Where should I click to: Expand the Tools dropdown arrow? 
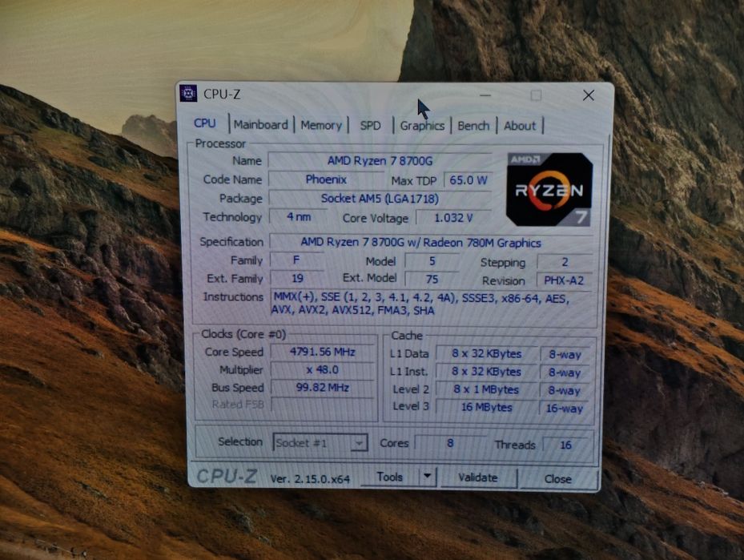tap(428, 476)
